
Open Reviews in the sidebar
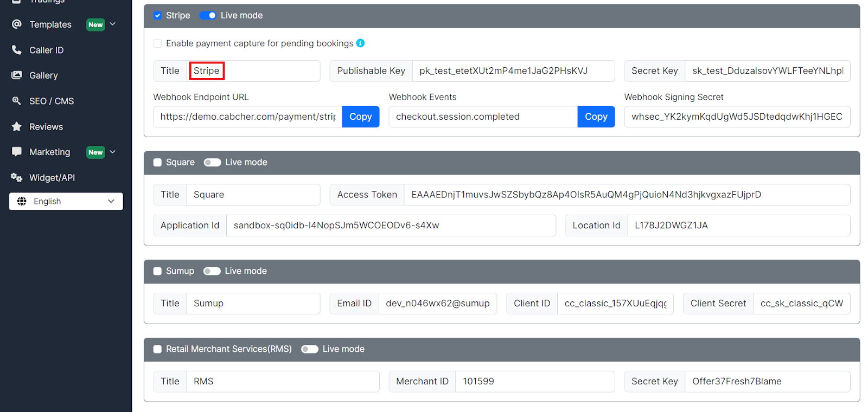[46, 127]
